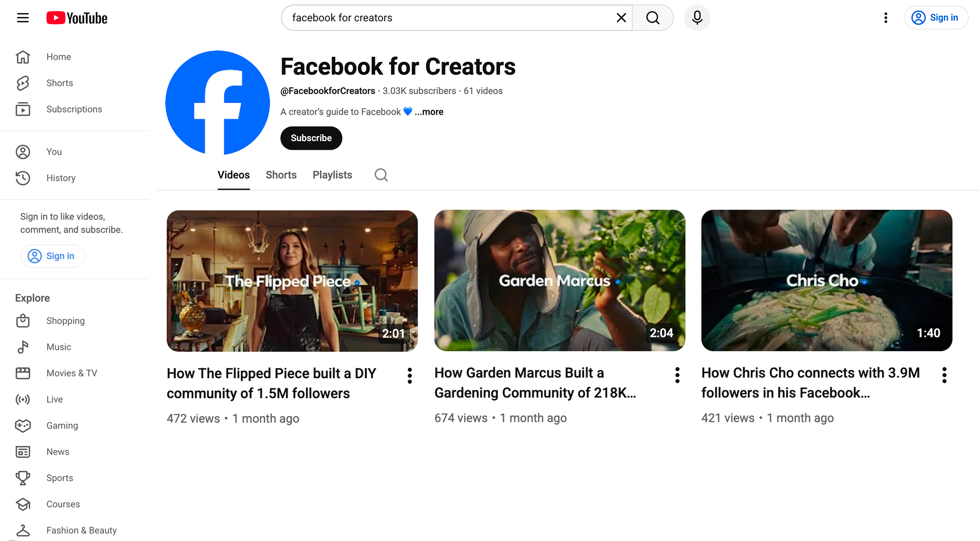Open Gaming from Explore section
980x541 pixels.
(62, 426)
